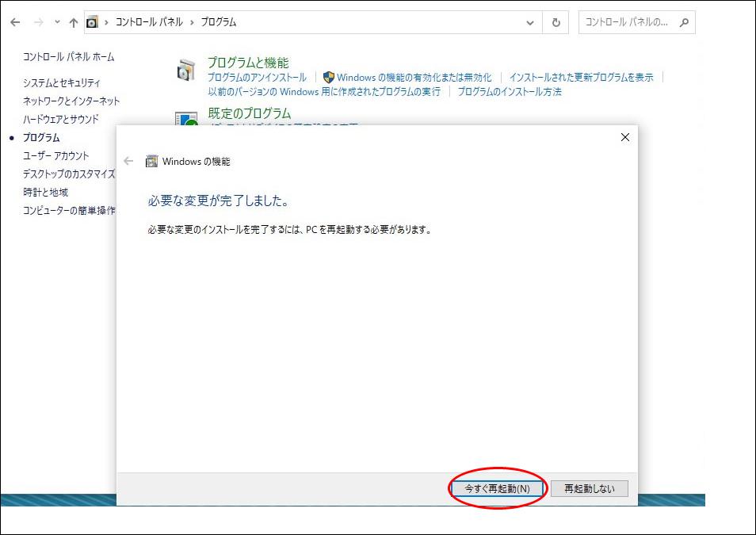Select プログラム in left sidebar
Image resolution: width=756 pixels, height=535 pixels.
point(41,137)
